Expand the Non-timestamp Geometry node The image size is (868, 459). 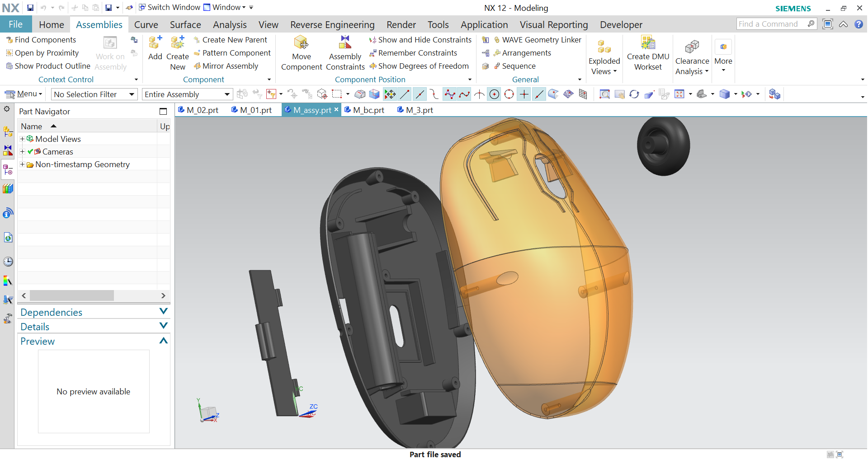[x=22, y=164]
